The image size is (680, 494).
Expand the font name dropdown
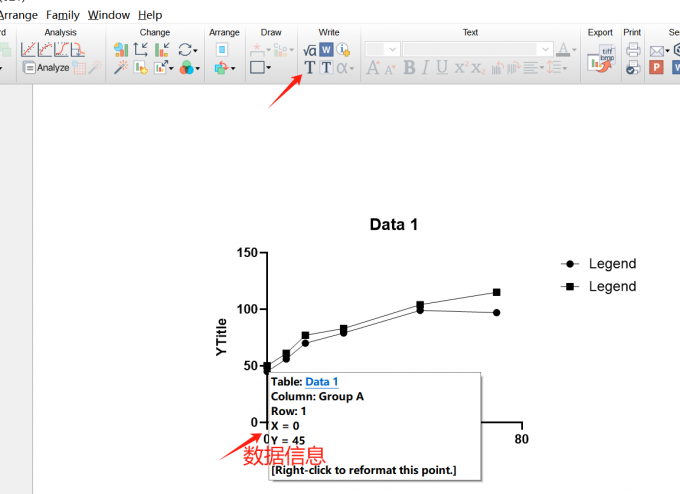(x=545, y=49)
